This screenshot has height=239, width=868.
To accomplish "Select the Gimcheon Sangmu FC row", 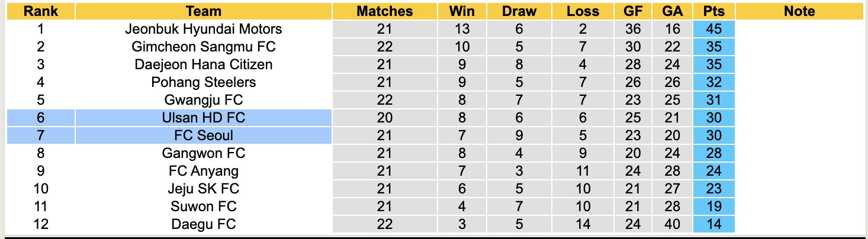I will 203,47.
